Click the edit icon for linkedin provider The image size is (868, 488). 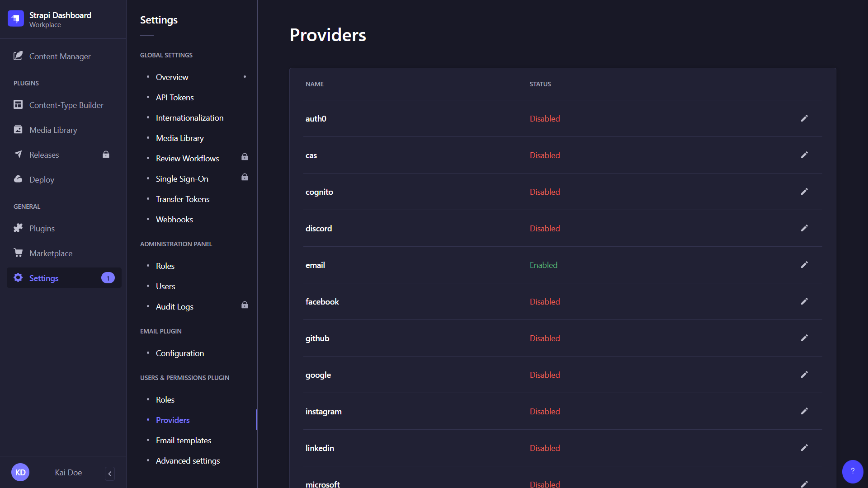pyautogui.click(x=805, y=447)
